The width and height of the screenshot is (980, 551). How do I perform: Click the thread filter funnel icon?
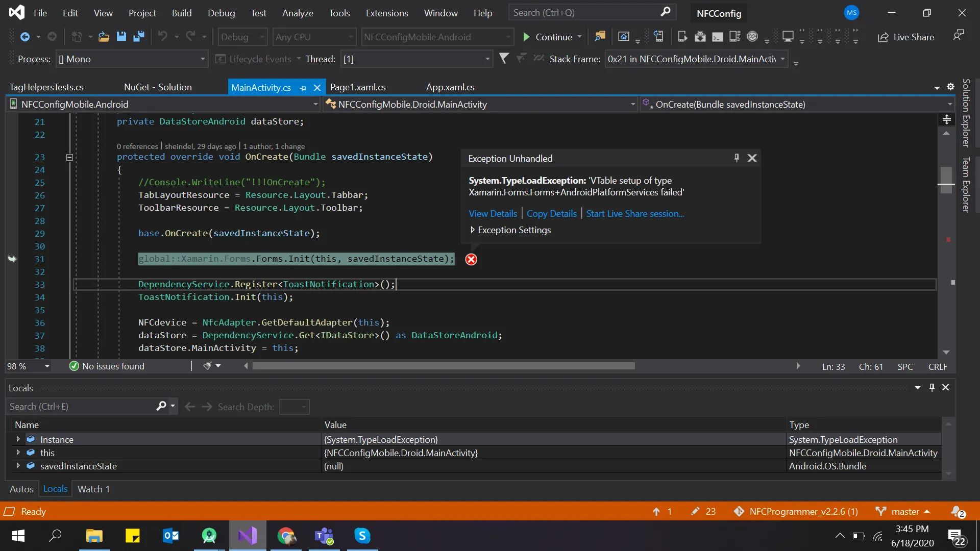pyautogui.click(x=504, y=59)
